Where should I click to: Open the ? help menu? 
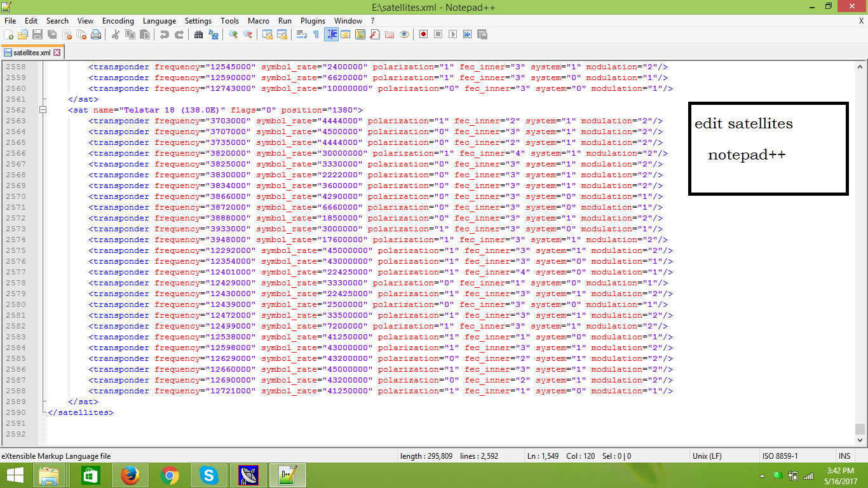tap(373, 21)
